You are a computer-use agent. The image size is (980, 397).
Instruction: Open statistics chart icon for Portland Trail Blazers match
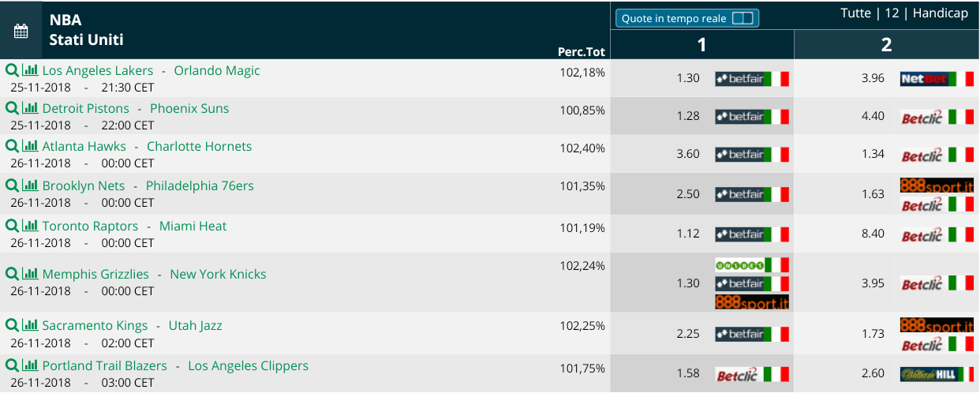tap(30, 365)
